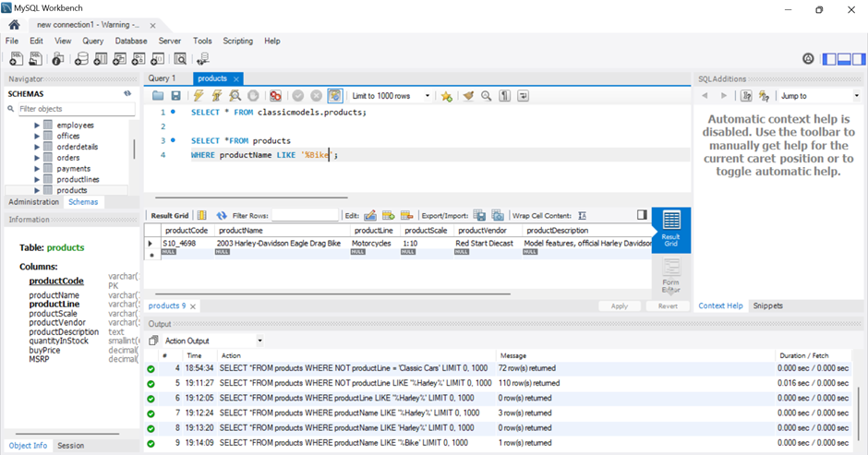Expand the orderdetails table node
The width and height of the screenshot is (868, 455).
(x=37, y=147)
